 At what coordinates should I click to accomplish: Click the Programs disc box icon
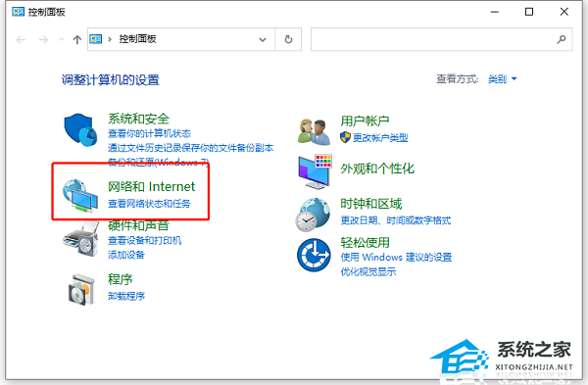tap(81, 289)
